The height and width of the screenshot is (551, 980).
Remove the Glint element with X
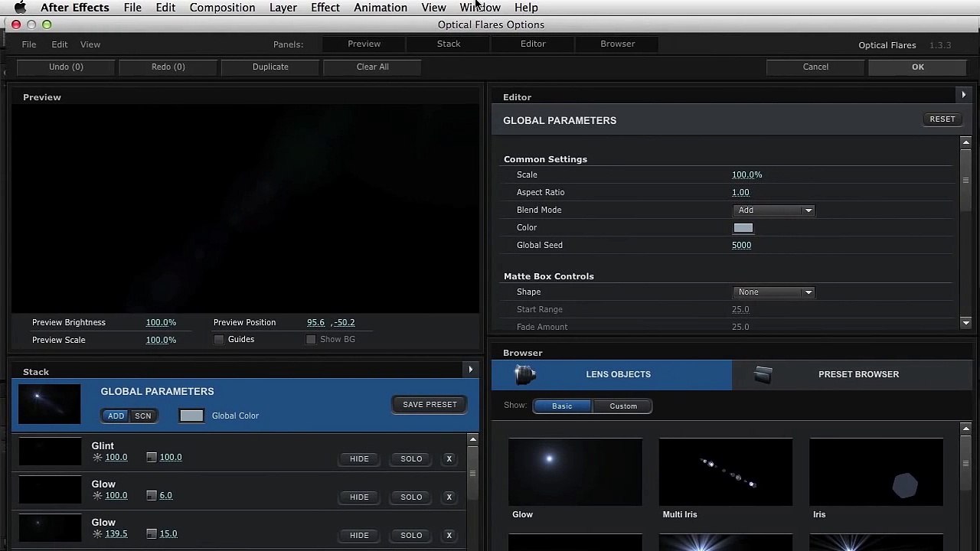449,458
